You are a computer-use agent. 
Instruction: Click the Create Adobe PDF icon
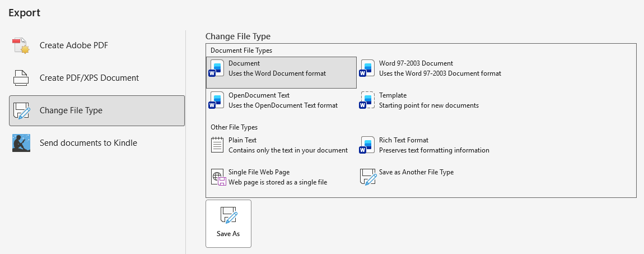coord(21,46)
